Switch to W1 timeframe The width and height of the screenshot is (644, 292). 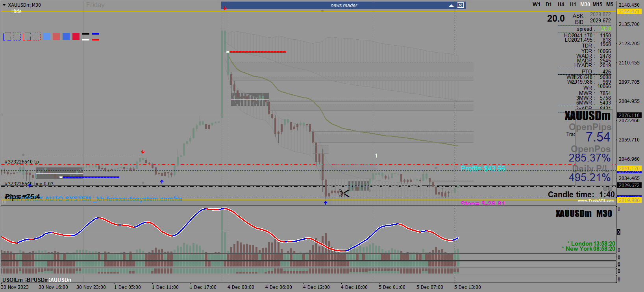[536, 4]
